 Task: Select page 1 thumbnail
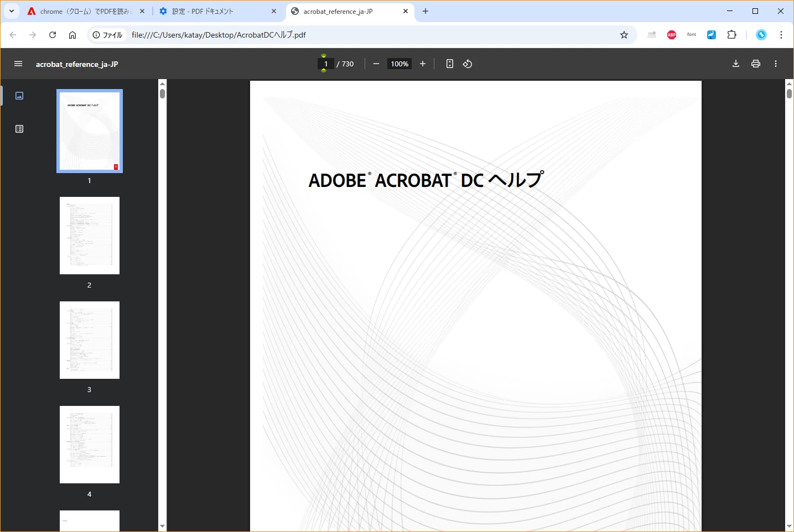(90, 131)
